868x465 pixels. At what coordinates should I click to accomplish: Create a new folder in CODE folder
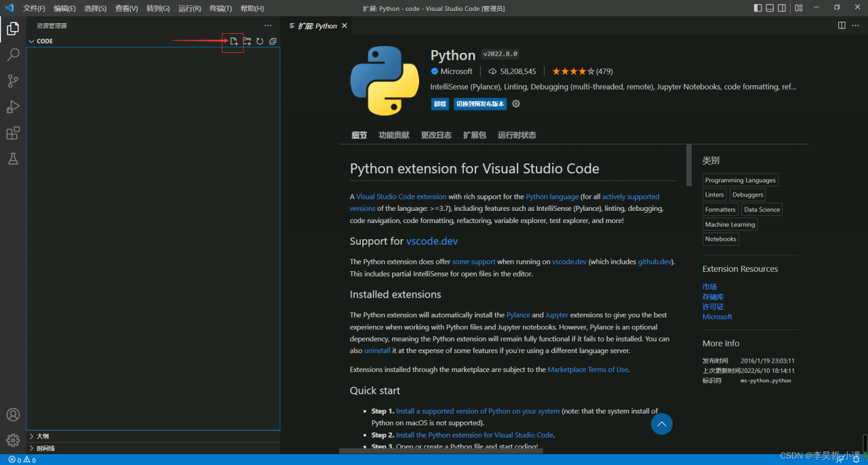[x=247, y=41]
